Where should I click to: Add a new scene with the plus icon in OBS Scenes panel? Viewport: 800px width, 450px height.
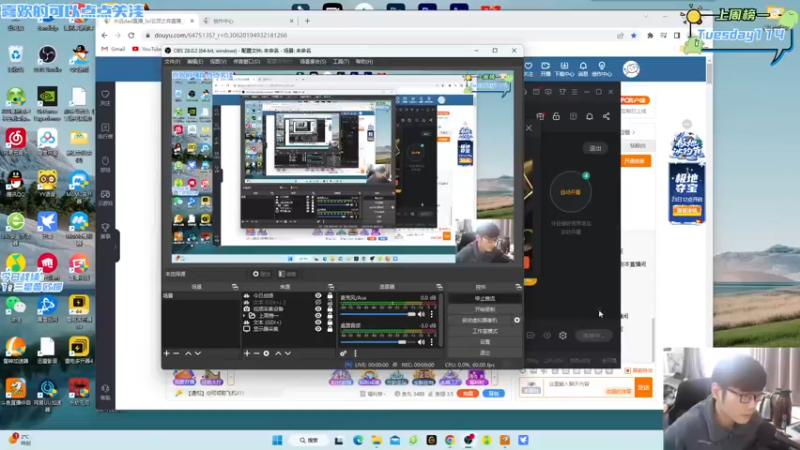click(x=166, y=353)
